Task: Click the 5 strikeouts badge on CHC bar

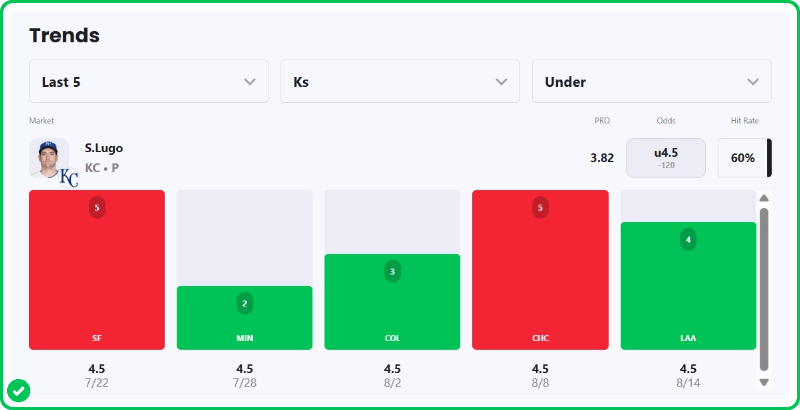Action: [x=540, y=208]
